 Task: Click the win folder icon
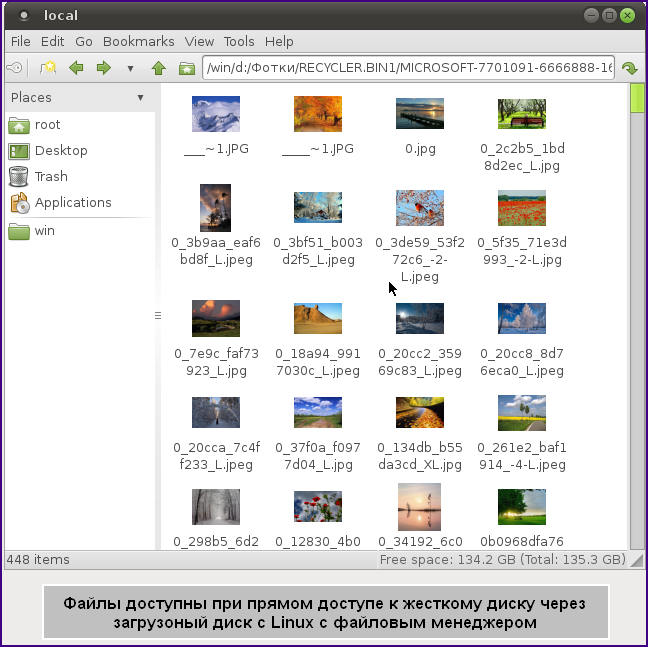(19, 231)
